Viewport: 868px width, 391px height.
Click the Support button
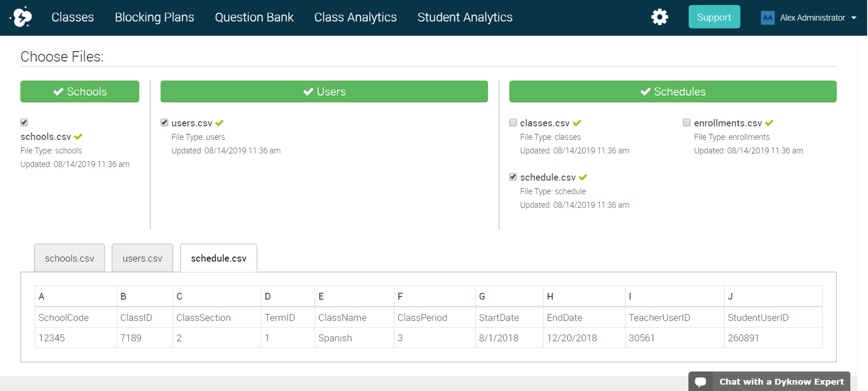click(x=714, y=17)
